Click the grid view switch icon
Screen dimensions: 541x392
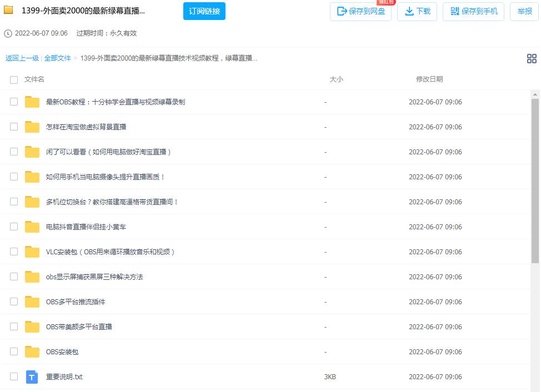point(532,58)
